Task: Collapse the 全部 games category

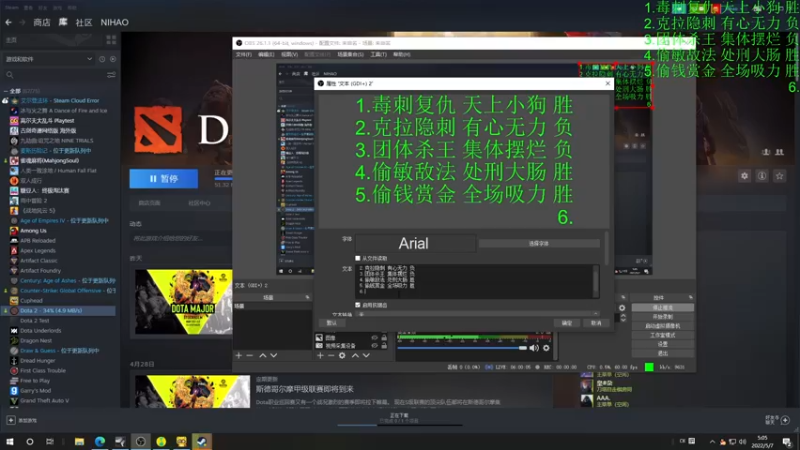Action: pyautogui.click(x=6, y=91)
